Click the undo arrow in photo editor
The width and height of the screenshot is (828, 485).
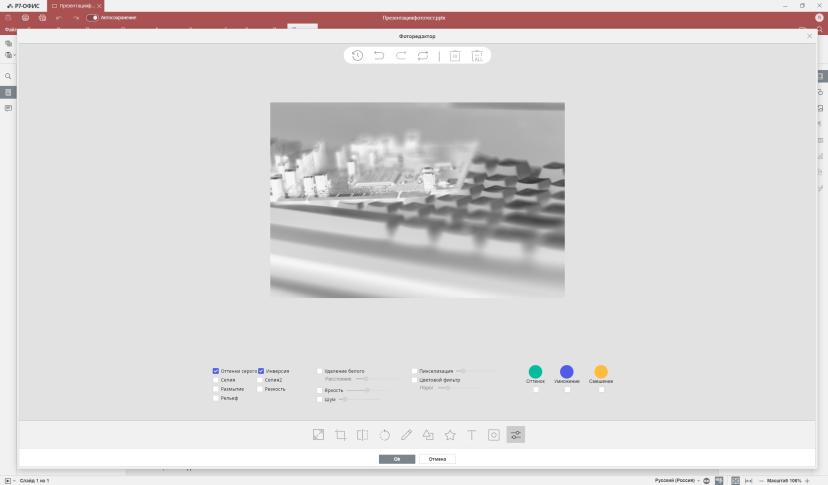pyautogui.click(x=379, y=55)
